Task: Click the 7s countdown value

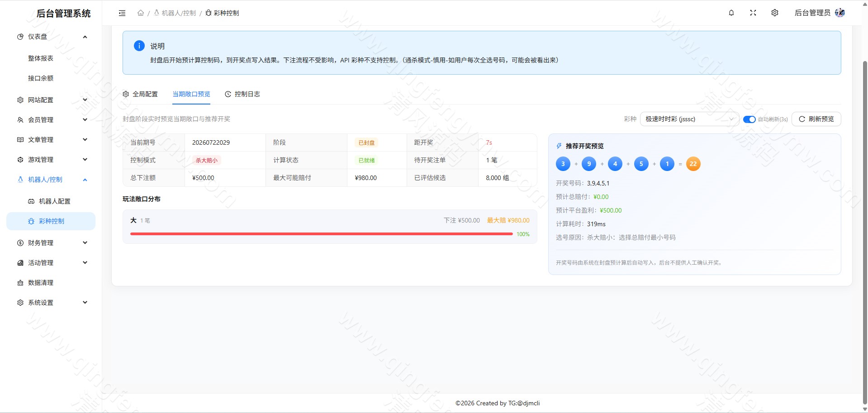Action: pos(489,142)
